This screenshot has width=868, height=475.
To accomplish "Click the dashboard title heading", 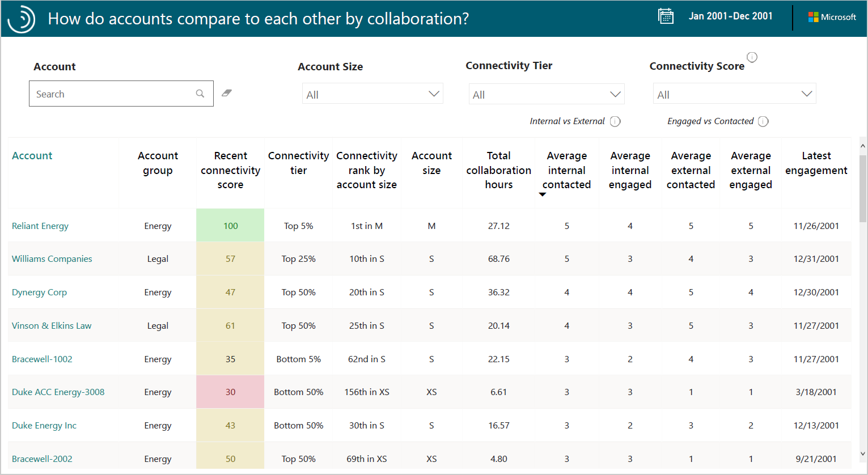I will coord(259,19).
